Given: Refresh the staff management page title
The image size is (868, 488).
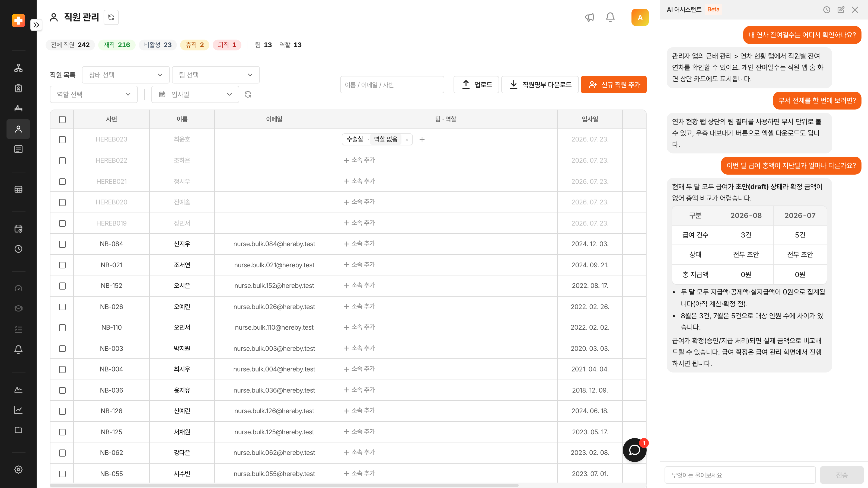Looking at the screenshot, I should (111, 17).
